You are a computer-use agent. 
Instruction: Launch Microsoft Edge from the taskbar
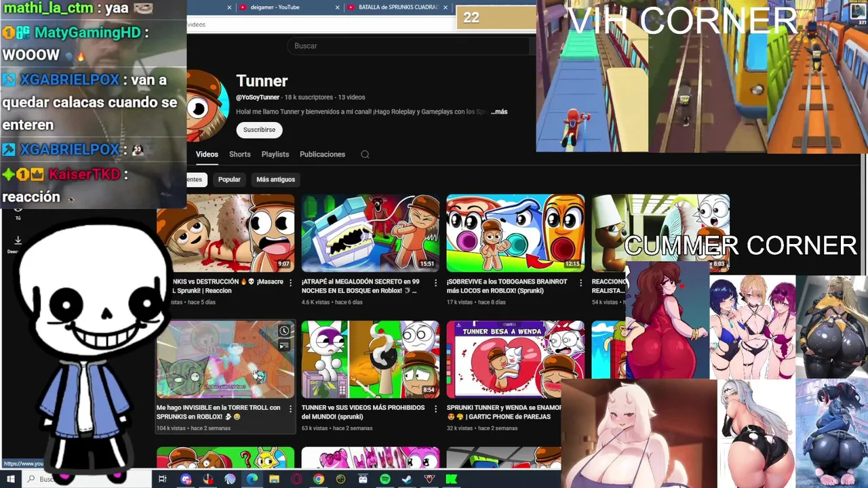252,479
